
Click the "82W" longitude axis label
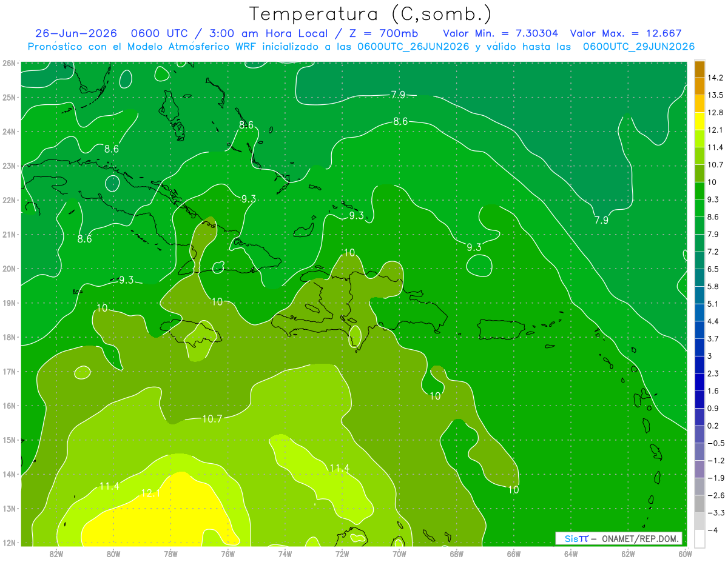[56, 554]
